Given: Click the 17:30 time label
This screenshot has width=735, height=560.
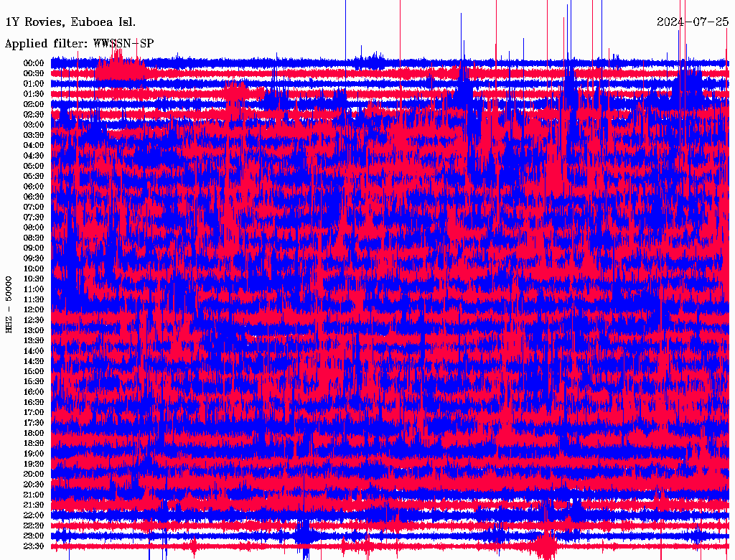Looking at the screenshot, I should pyautogui.click(x=34, y=423).
